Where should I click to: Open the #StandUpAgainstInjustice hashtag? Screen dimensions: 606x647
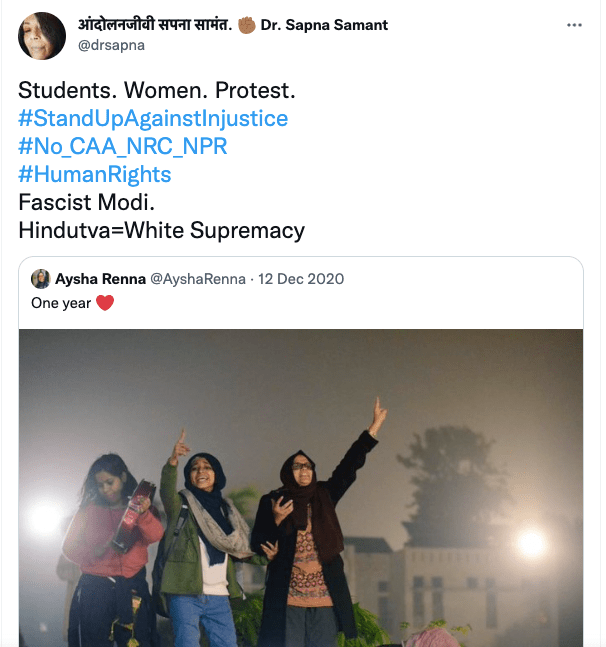point(153,119)
